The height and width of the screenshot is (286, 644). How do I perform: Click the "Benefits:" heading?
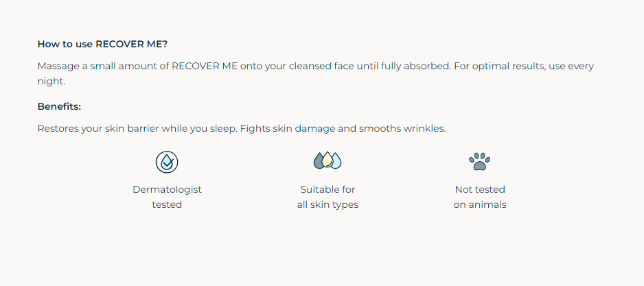tap(59, 107)
